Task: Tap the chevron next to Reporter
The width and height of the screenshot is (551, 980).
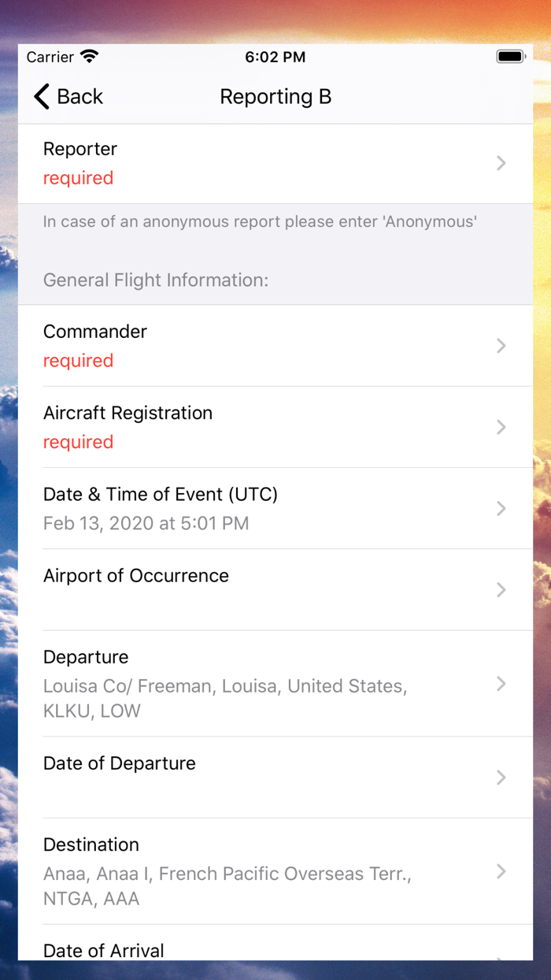Action: pos(501,163)
